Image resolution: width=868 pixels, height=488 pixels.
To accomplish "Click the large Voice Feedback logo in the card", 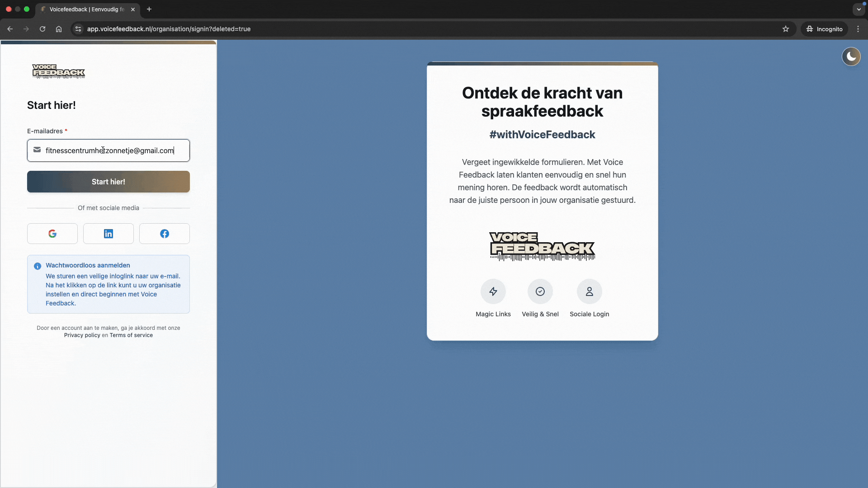I will coord(542,246).
